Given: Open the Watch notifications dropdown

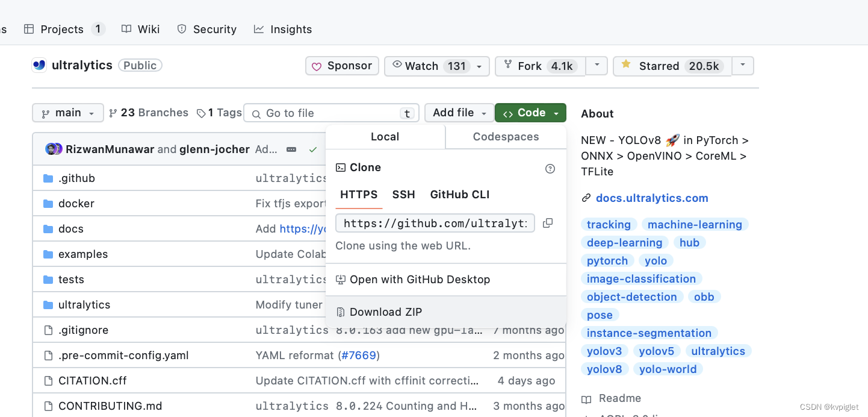Looking at the screenshot, I should (436, 66).
